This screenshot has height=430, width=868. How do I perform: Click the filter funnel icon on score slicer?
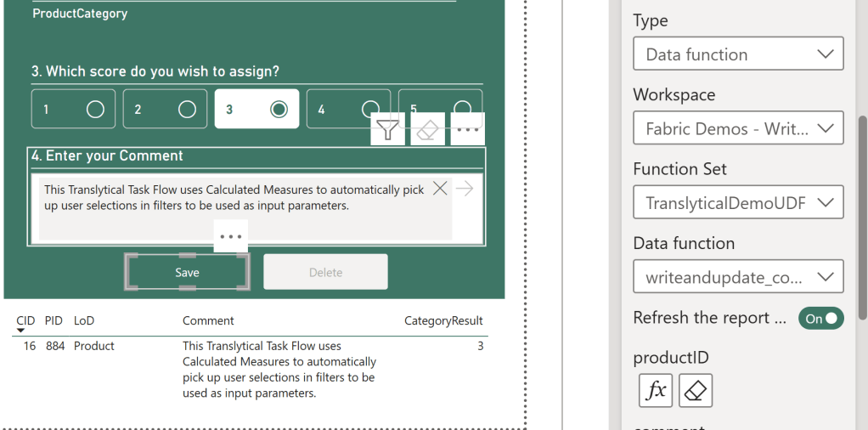click(387, 129)
